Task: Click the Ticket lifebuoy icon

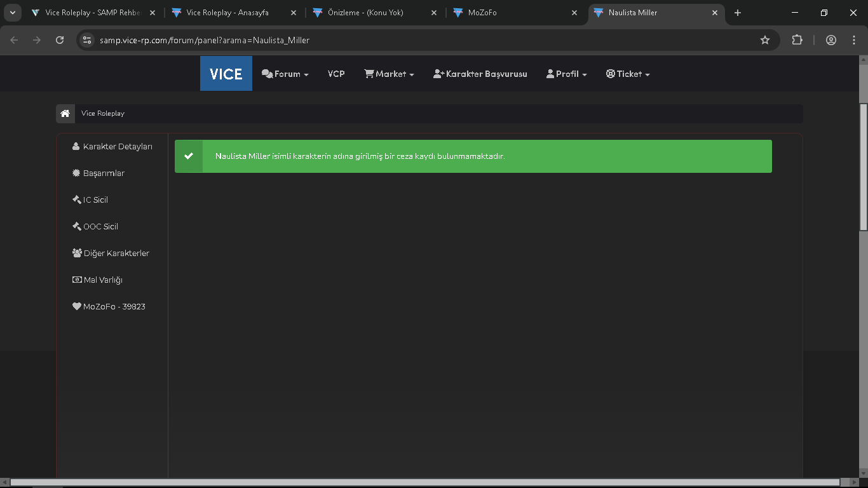Action: (610, 74)
